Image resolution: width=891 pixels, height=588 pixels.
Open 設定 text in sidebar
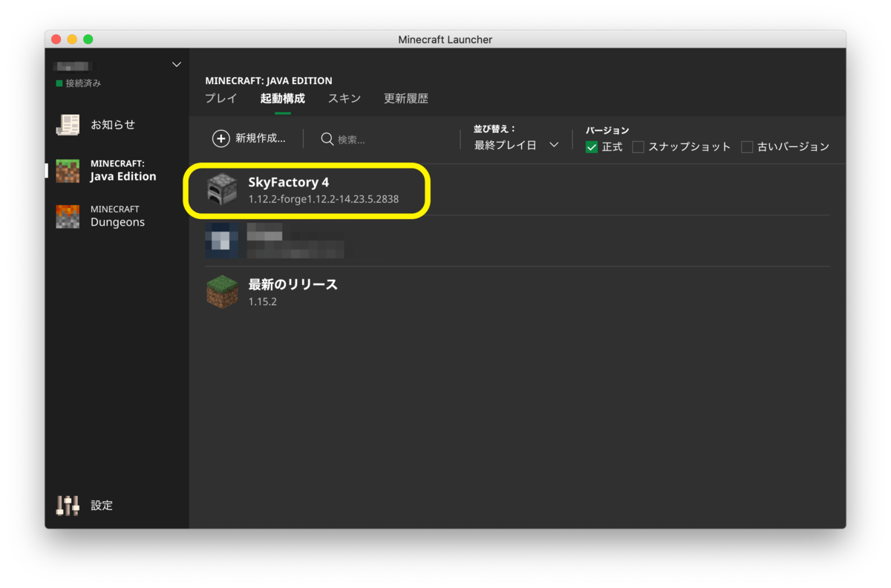click(102, 506)
